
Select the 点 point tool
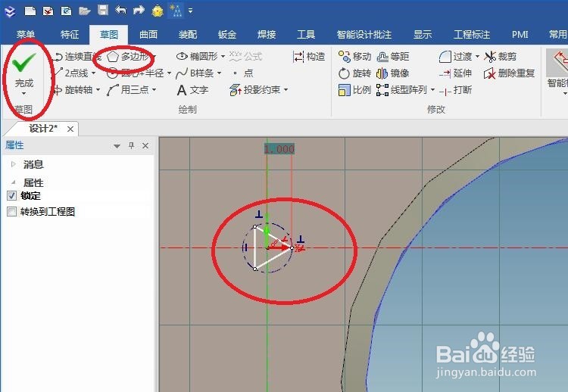click(243, 73)
